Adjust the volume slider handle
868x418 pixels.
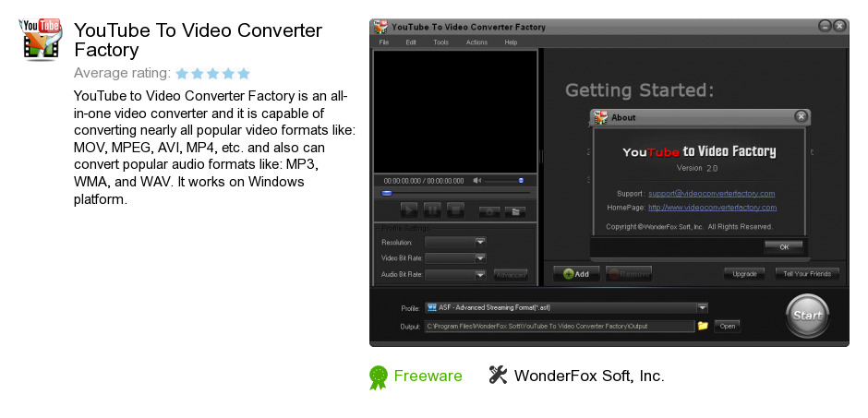click(521, 180)
